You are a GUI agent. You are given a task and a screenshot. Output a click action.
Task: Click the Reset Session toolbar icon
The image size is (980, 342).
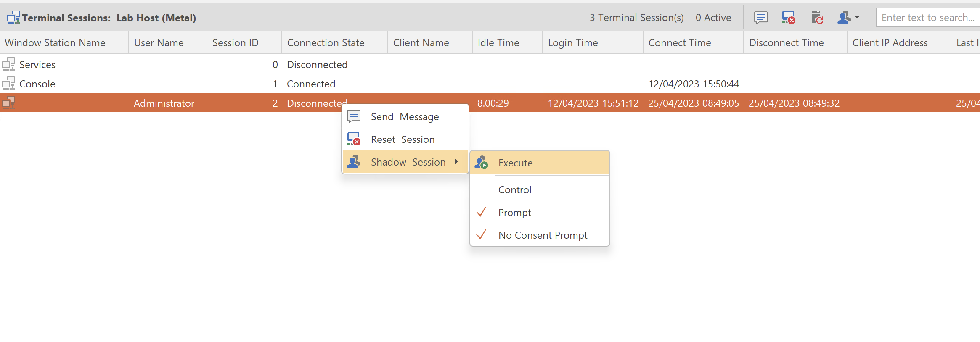click(788, 18)
